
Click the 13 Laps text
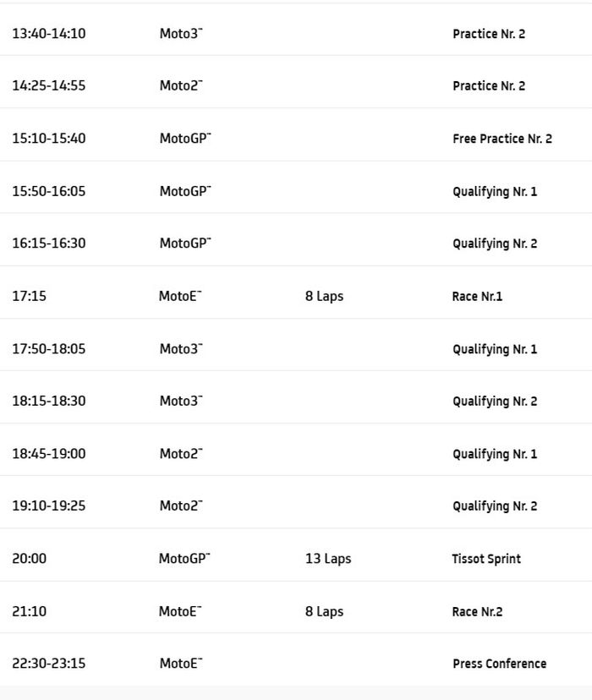[328, 559]
